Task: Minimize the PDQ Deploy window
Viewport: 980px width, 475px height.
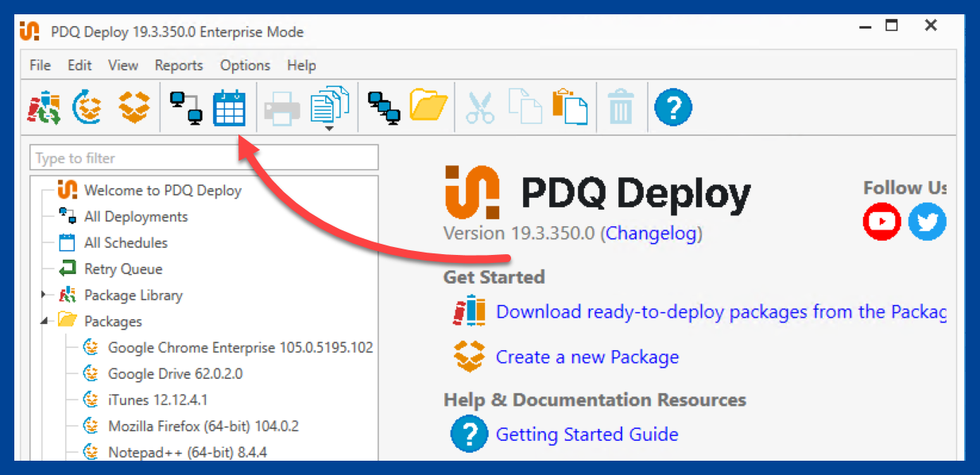Action: (x=866, y=26)
